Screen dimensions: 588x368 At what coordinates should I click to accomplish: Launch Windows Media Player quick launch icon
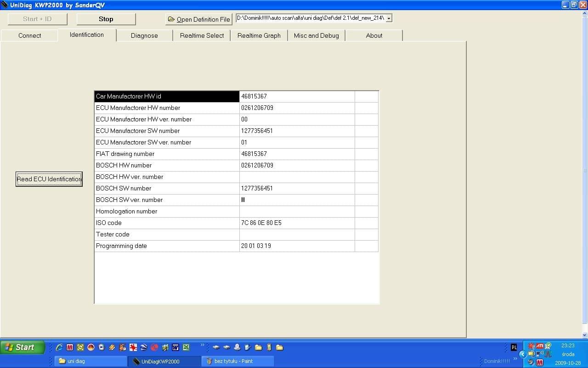(x=102, y=347)
